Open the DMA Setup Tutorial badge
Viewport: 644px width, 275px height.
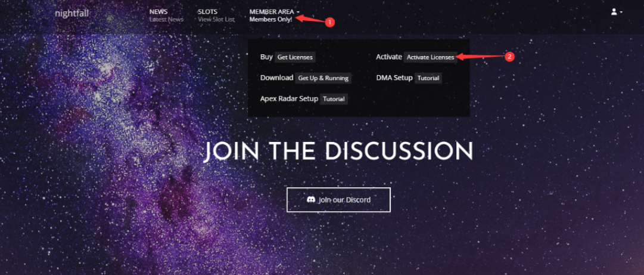click(428, 78)
